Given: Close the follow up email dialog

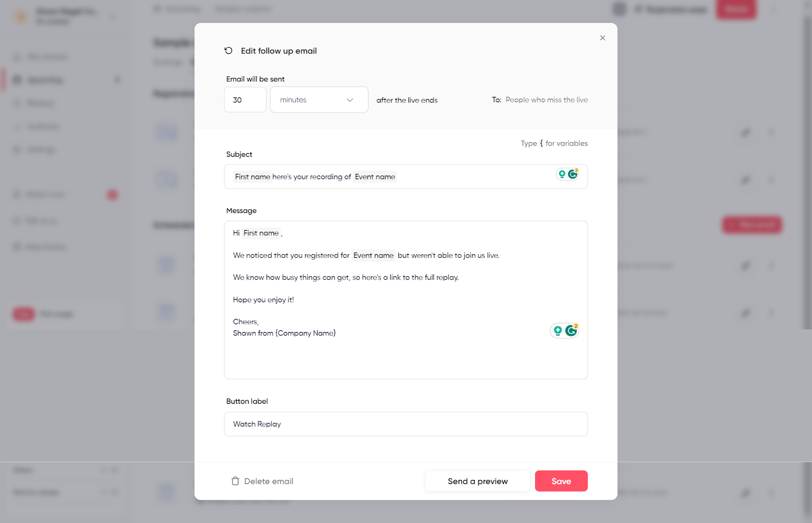Looking at the screenshot, I should [x=602, y=38].
